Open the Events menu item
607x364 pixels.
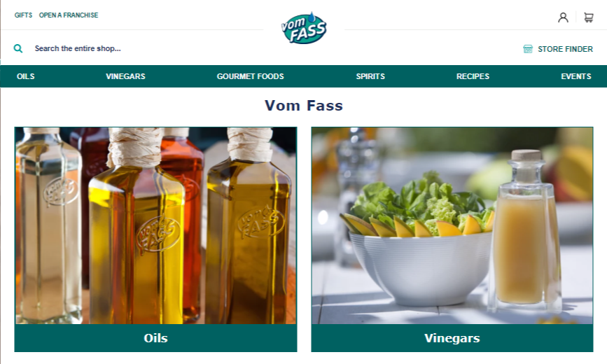(576, 76)
